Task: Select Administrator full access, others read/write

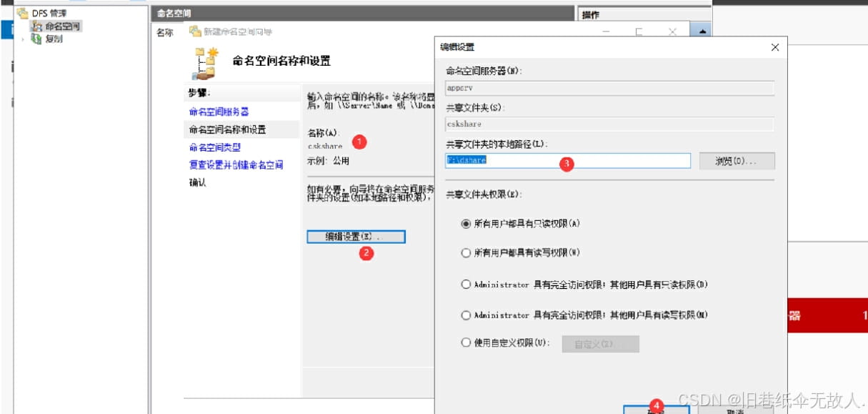Action: tap(467, 315)
